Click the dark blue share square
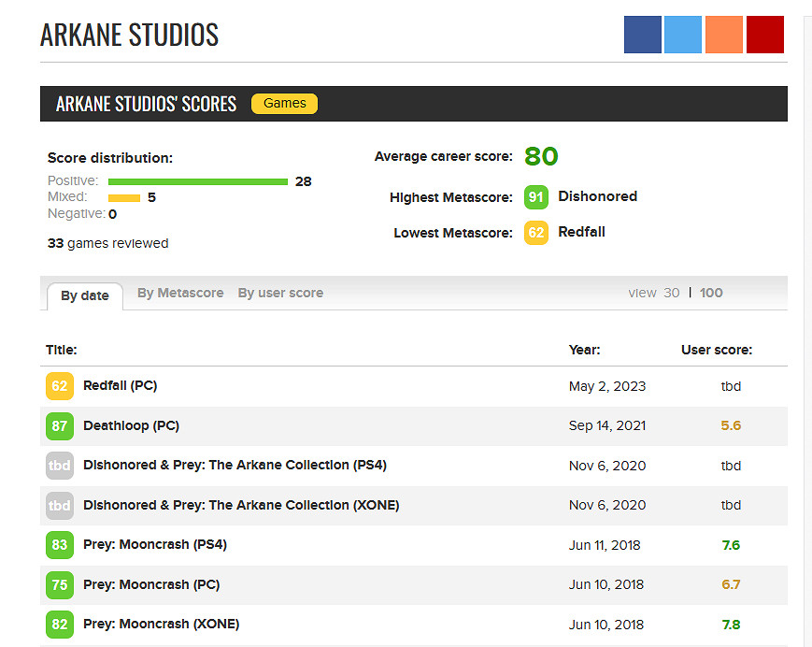The image size is (812, 647). (x=643, y=35)
